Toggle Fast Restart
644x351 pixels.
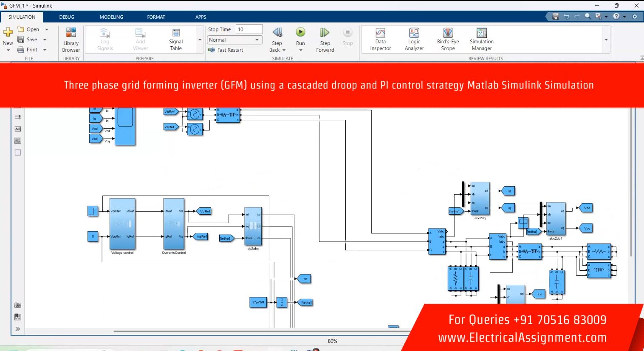226,50
